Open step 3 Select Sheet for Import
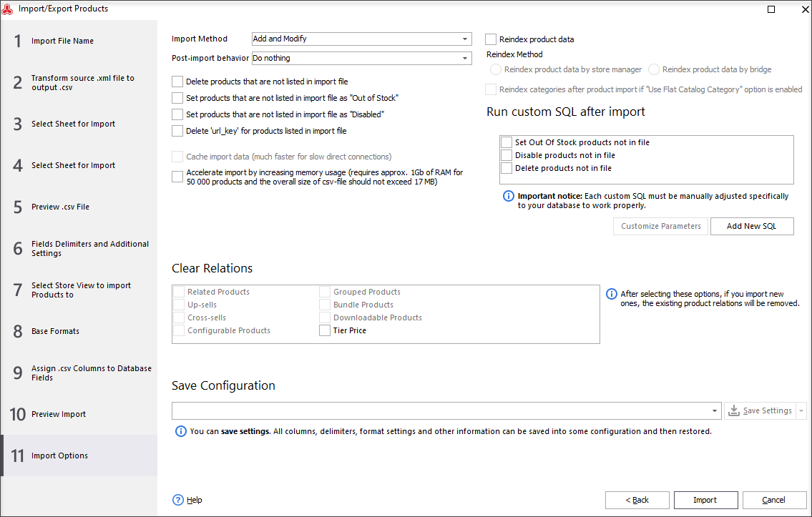The height and width of the screenshot is (517, 812). point(79,124)
